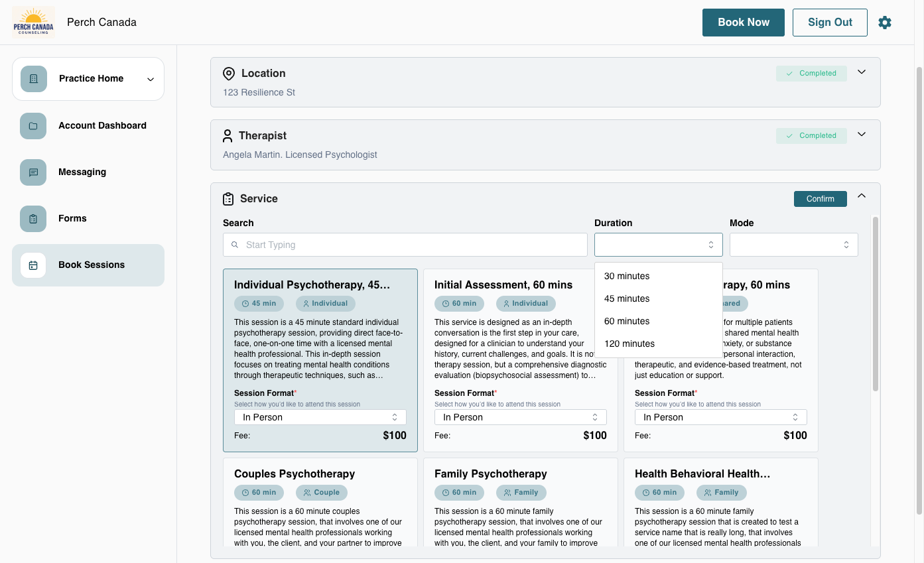Click the Perch Canada header title
The width and height of the screenshot is (924, 563).
pyautogui.click(x=102, y=23)
